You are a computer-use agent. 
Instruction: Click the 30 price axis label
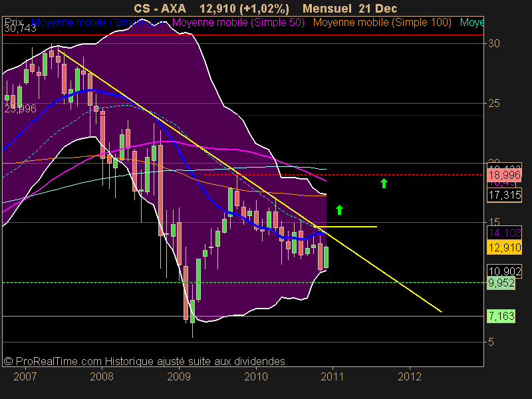coord(494,43)
